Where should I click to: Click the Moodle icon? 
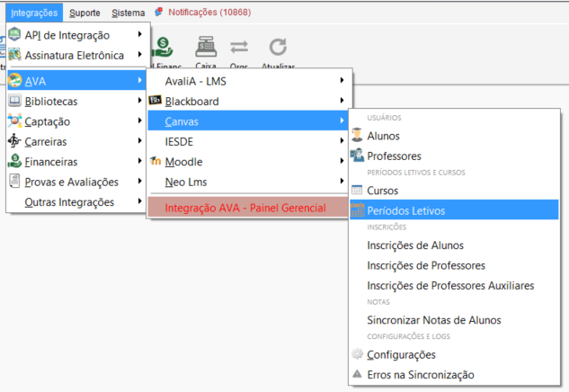click(156, 160)
